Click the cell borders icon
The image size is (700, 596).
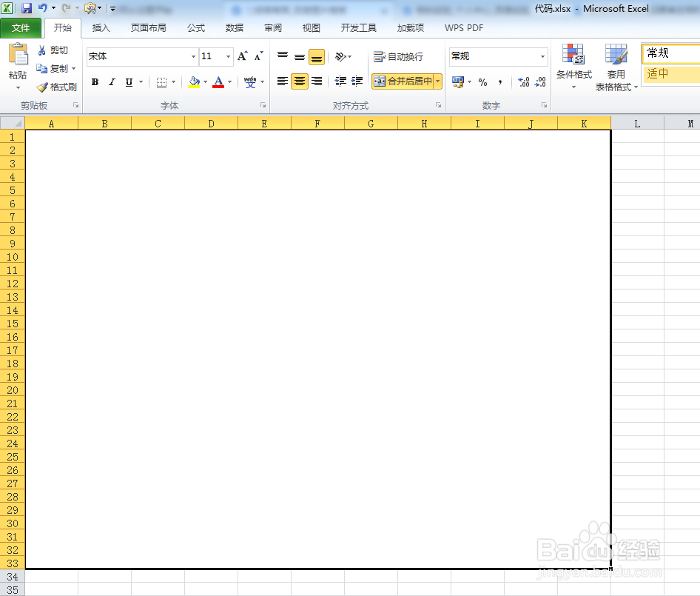pos(161,82)
